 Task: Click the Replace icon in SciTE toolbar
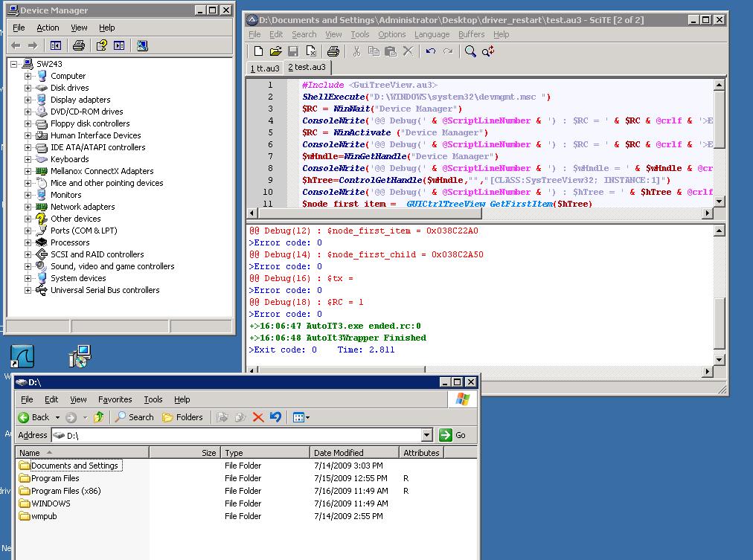tap(488, 51)
